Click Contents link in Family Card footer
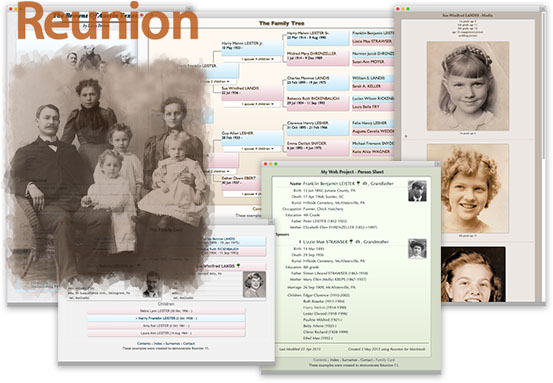The width and height of the screenshot is (553, 383). (x=144, y=343)
